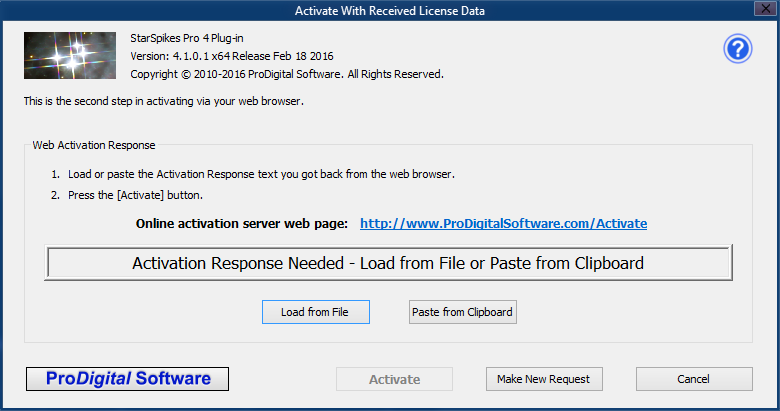Screen dimensions: 780x411
Task: Click the ProDigital Software logo button
Action: click(127, 379)
